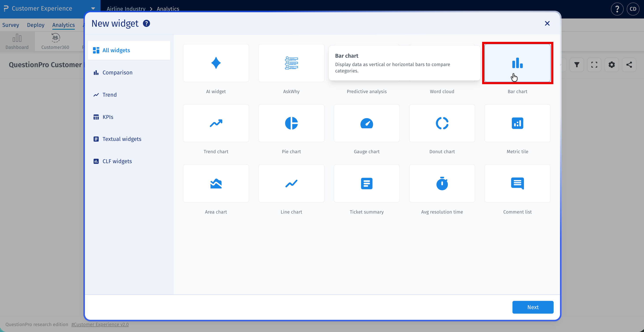Click the share icon on dashboard
644x332 pixels.
click(x=629, y=65)
